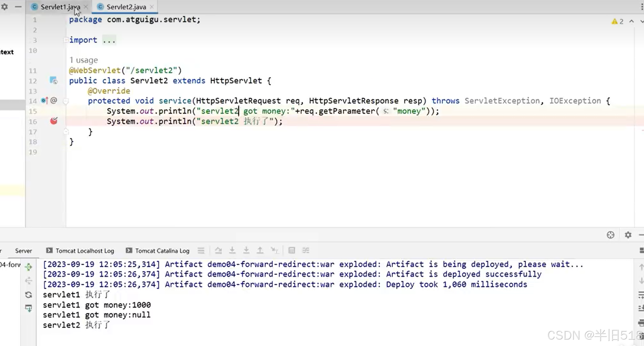This screenshot has height=346, width=644.
Task: Click the console up-arrow navigation icon
Action: coord(641,267)
